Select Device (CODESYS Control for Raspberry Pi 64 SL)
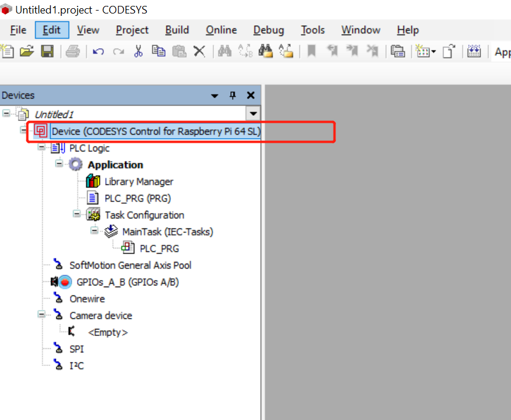511x420 pixels. (x=156, y=132)
